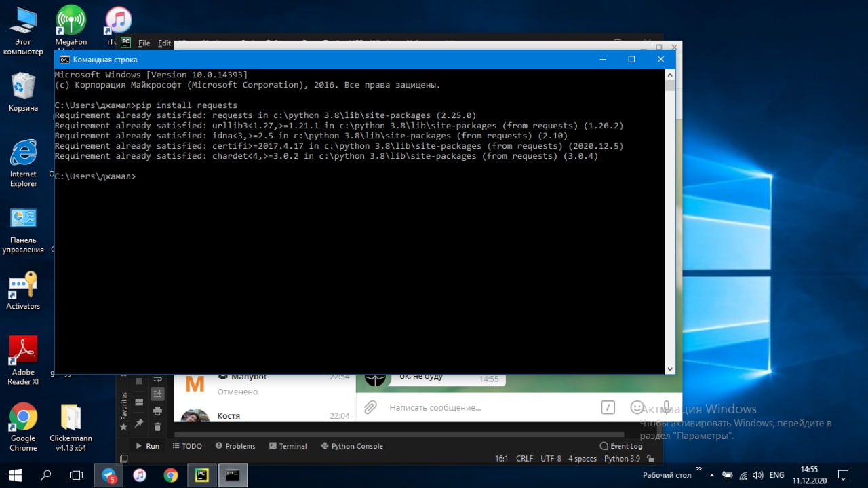868x488 pixels.
Task: Open the TODO tab in PyCharm
Action: 187,446
